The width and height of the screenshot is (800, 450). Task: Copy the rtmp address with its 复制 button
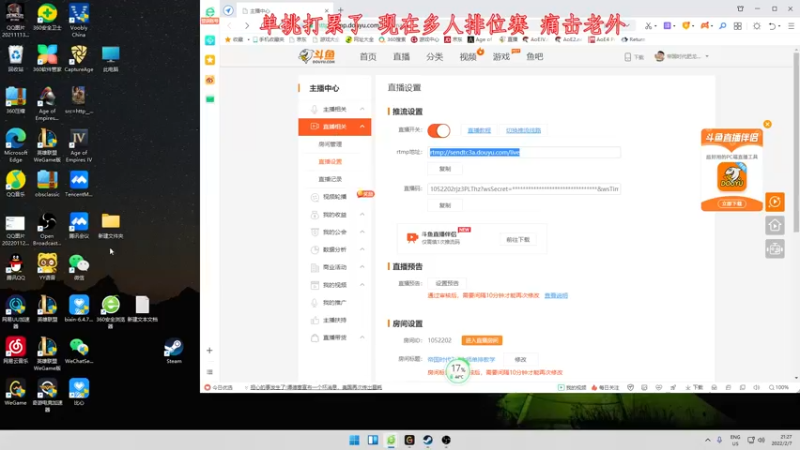point(445,169)
